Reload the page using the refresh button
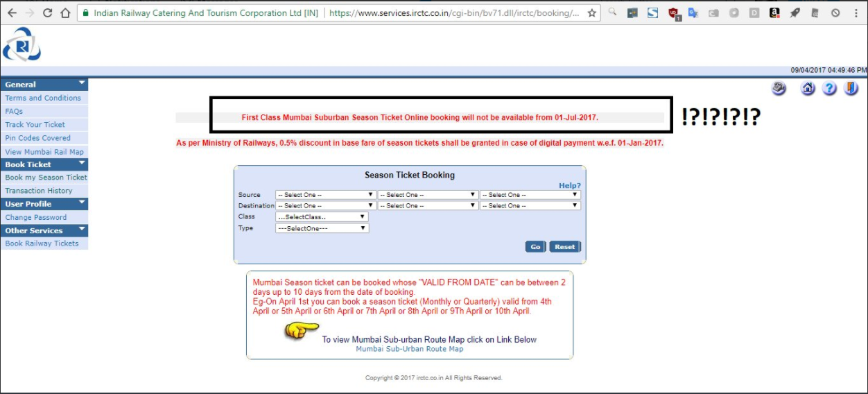868x394 pixels. (x=48, y=13)
